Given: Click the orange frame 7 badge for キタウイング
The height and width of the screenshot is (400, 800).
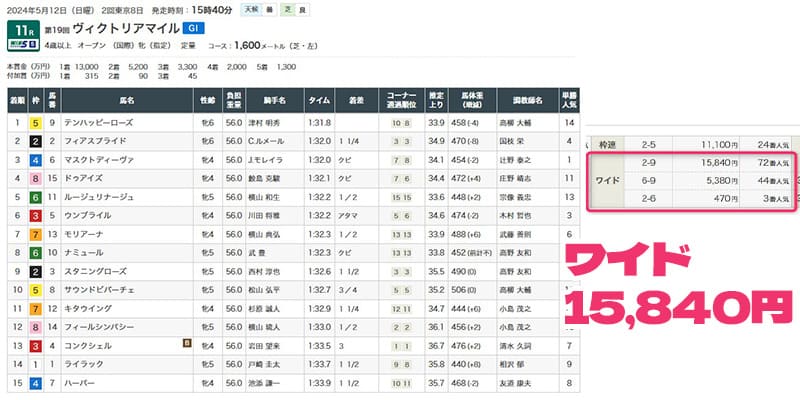Looking at the screenshot, I should (35, 309).
